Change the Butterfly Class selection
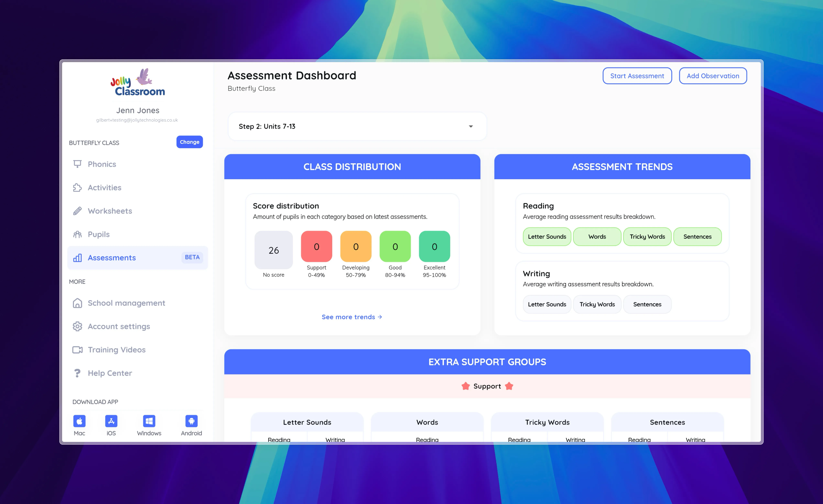The width and height of the screenshot is (823, 504). pyautogui.click(x=189, y=142)
